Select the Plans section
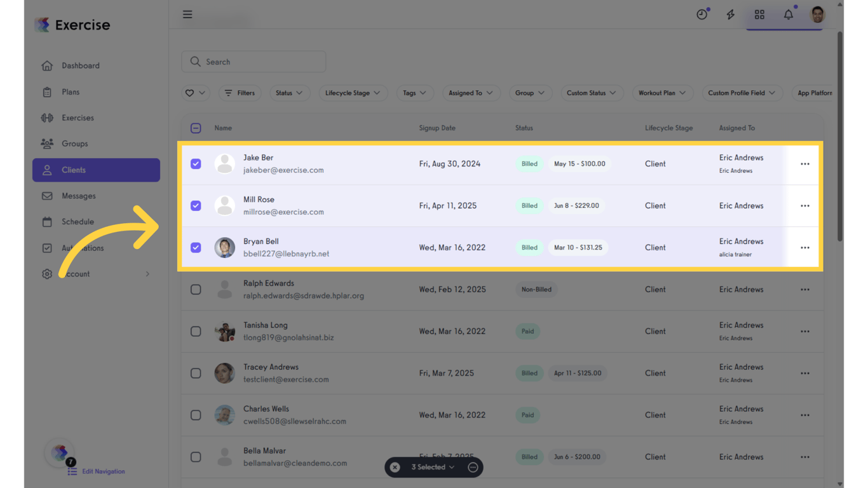The height and width of the screenshot is (488, 868). coord(72,91)
